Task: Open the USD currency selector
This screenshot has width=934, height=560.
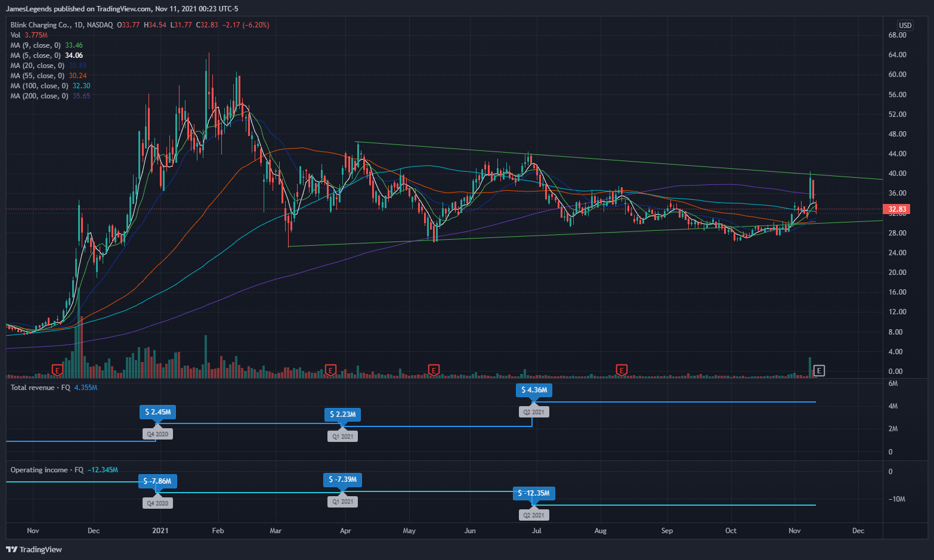Action: 905,25
